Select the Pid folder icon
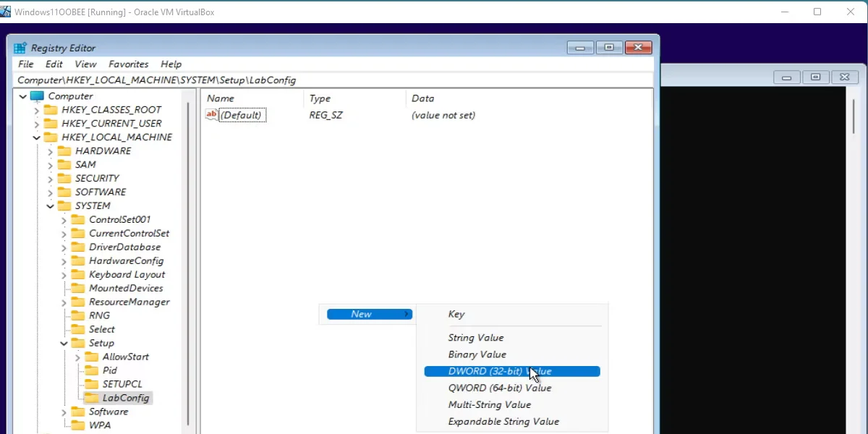This screenshot has width=868, height=434. tap(90, 370)
